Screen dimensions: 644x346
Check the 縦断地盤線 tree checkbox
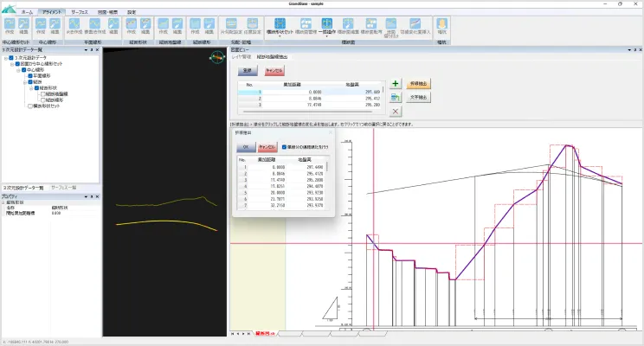[x=42, y=94]
